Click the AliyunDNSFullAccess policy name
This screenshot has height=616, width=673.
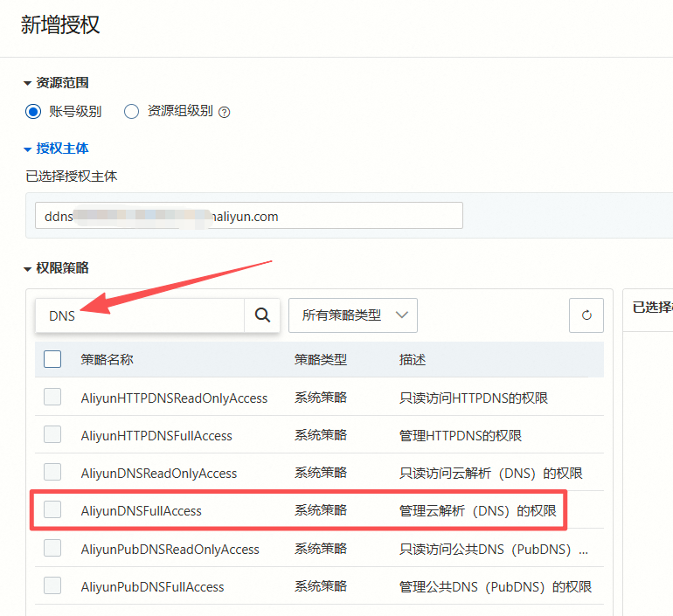(142, 511)
